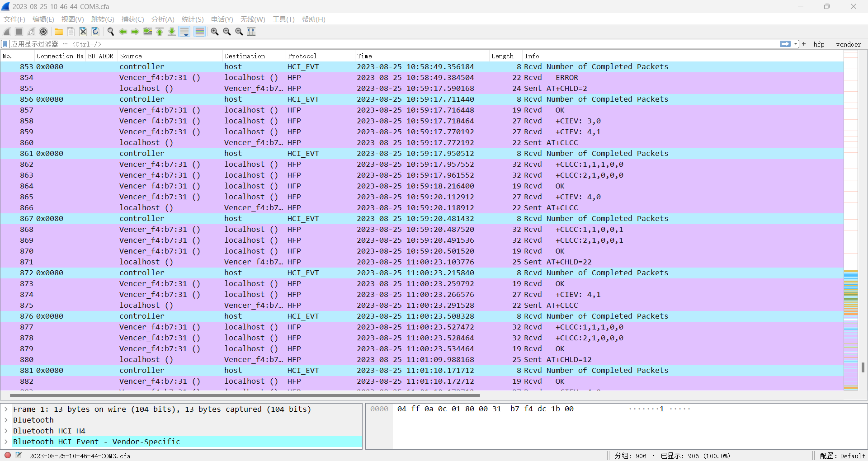The width and height of the screenshot is (868, 461).
Task: Expand the Bluetooth HCI H4 node
Action: click(x=6, y=431)
